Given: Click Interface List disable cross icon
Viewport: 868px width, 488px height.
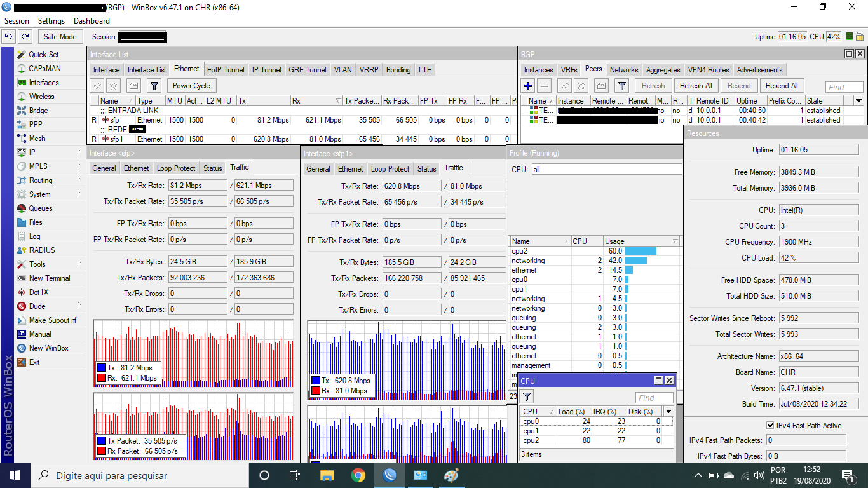Looking at the screenshot, I should [x=113, y=86].
